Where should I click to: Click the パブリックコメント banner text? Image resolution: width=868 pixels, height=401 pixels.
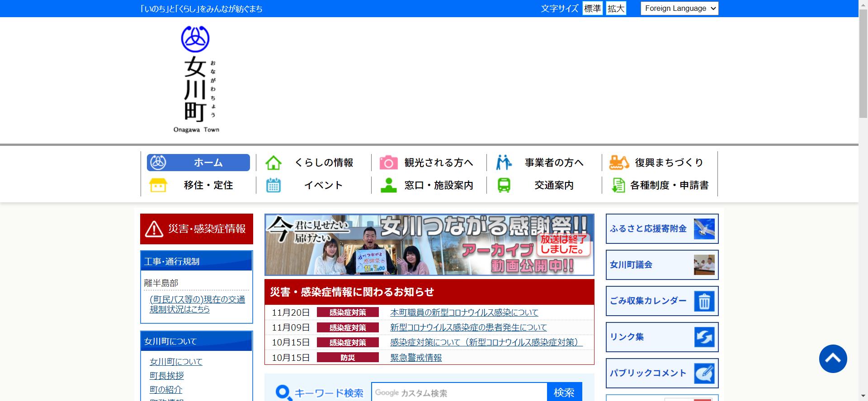[x=648, y=373]
